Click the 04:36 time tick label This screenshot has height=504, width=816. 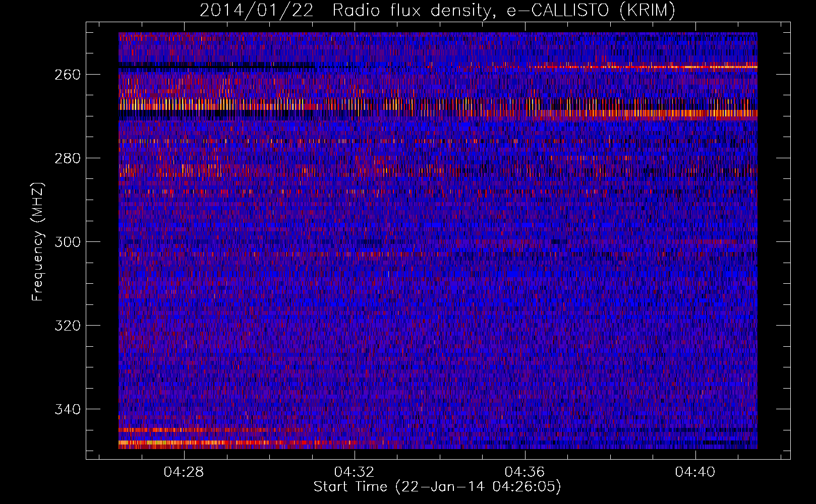525,472
